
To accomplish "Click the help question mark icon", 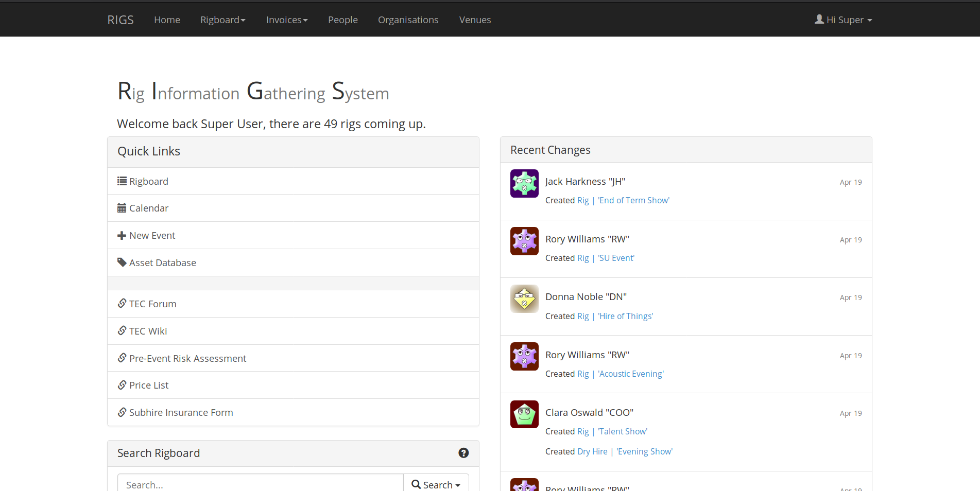I will click(x=463, y=453).
